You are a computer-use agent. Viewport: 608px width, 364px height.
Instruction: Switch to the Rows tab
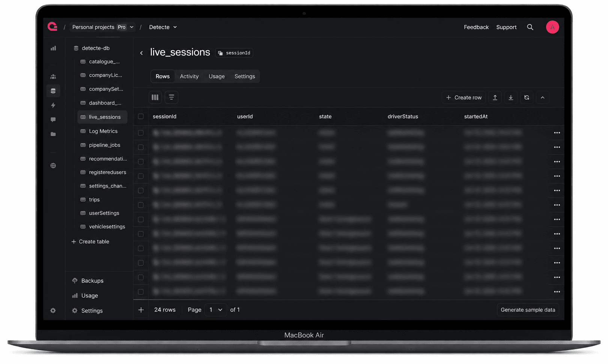coord(163,76)
